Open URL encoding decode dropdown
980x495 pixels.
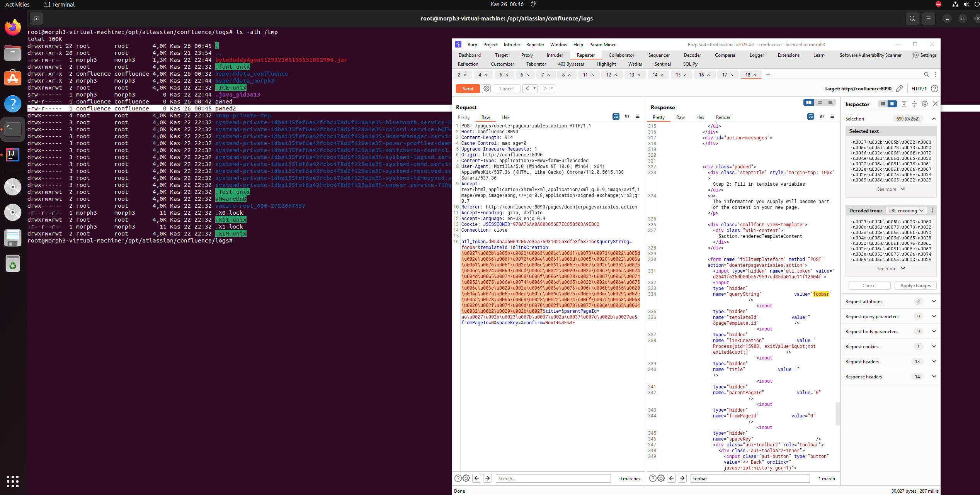tap(905, 211)
